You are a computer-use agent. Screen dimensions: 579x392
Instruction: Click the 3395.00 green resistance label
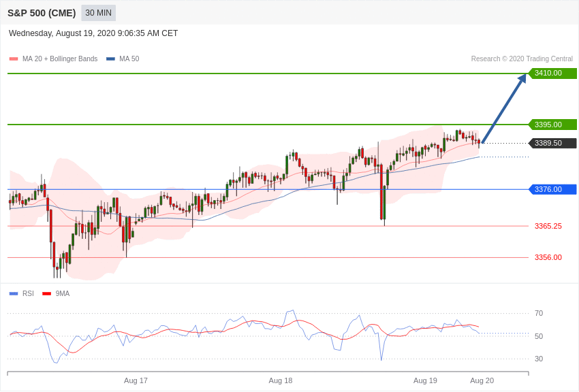pyautogui.click(x=553, y=125)
